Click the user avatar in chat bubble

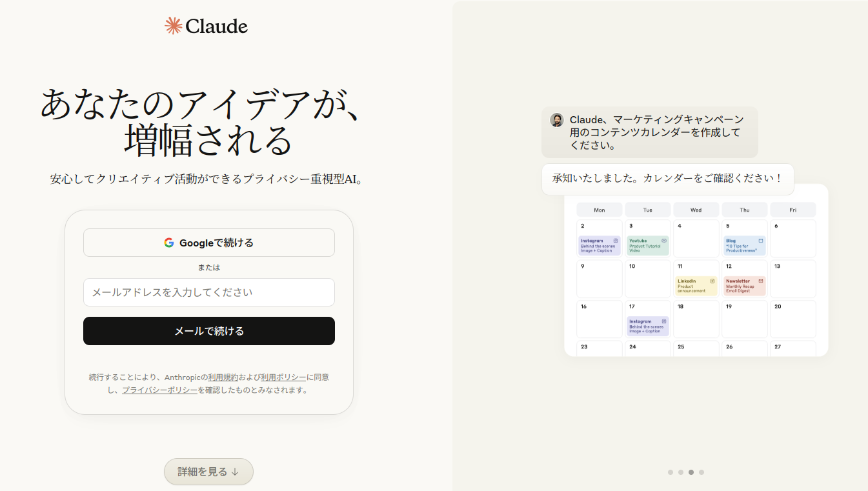point(556,120)
